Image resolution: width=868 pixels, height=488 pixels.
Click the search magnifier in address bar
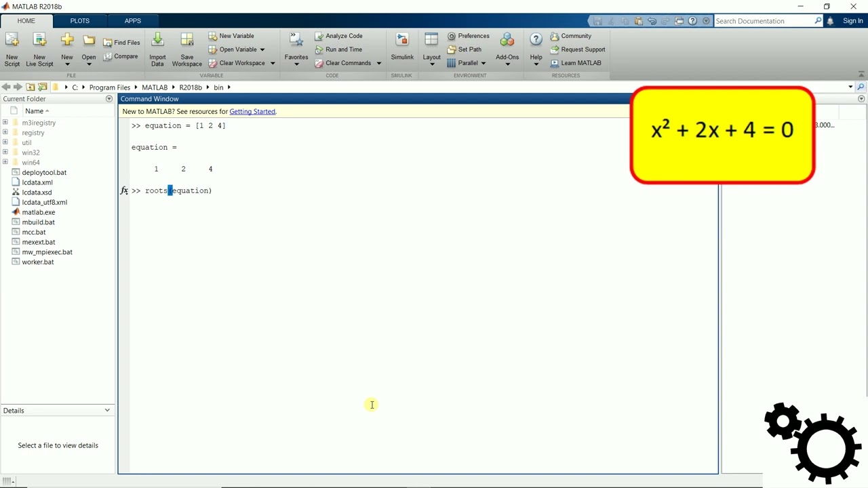[861, 87]
